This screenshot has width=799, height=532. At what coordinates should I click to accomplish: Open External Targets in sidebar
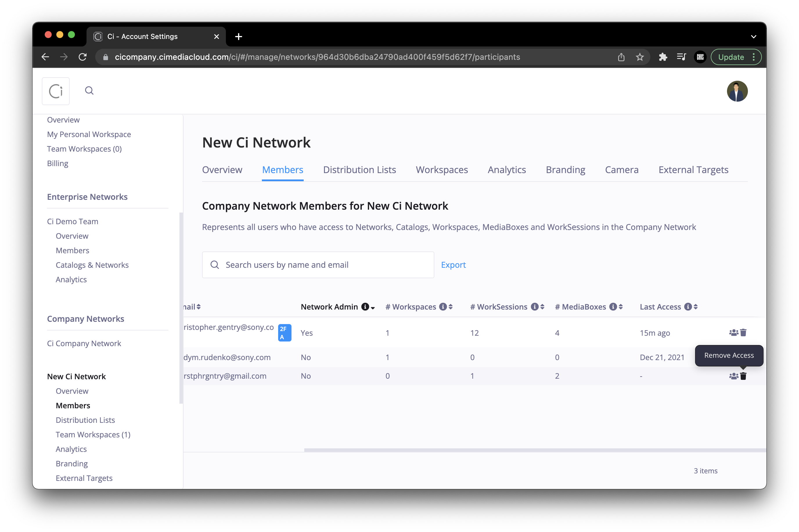(84, 478)
